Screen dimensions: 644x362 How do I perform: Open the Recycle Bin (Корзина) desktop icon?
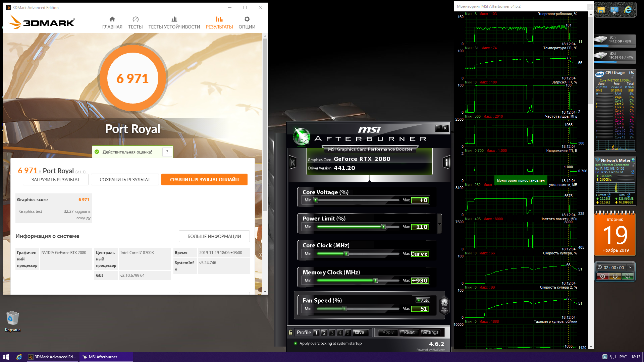(x=13, y=321)
